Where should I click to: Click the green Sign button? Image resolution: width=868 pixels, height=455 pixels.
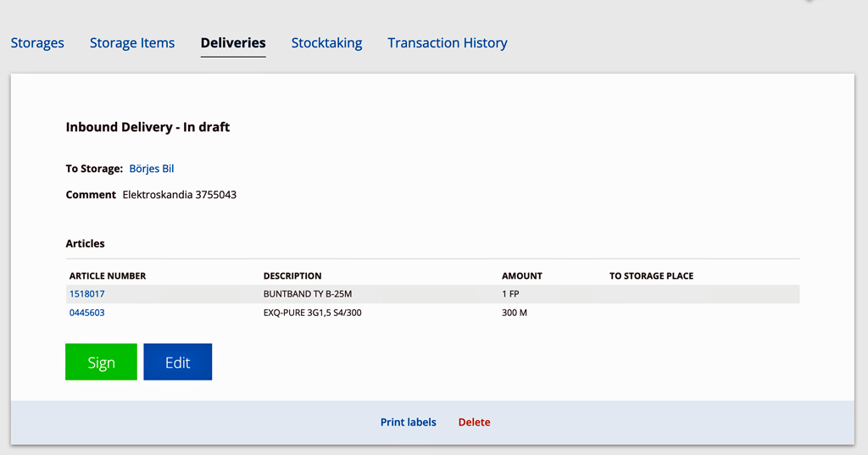(x=102, y=362)
